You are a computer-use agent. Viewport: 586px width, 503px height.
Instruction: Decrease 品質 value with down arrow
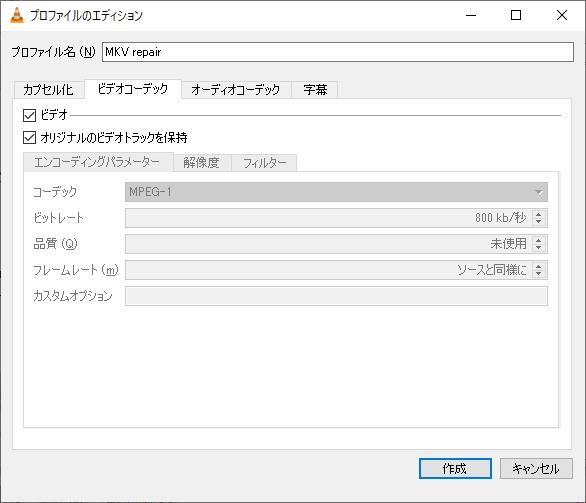539,247
